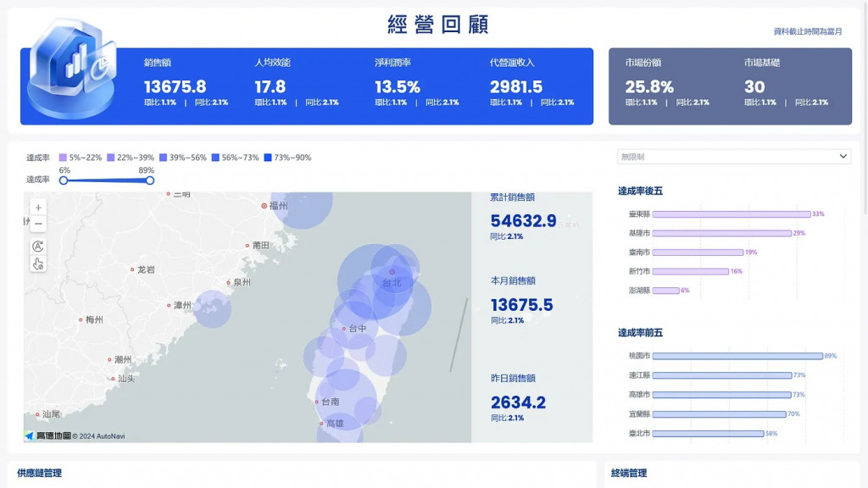Click the 本月銷售額 value 13675.5
Screen dimensions: 868x488
click(521, 305)
